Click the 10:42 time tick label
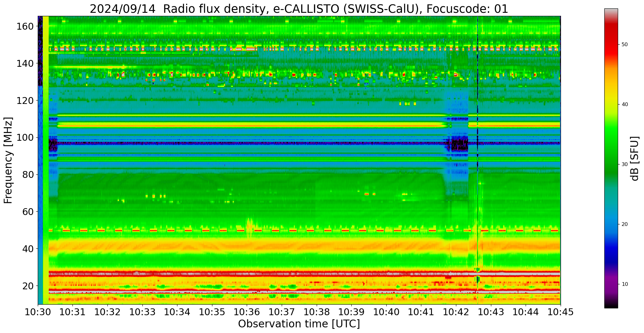The width and height of the screenshot is (644, 333). point(456,312)
